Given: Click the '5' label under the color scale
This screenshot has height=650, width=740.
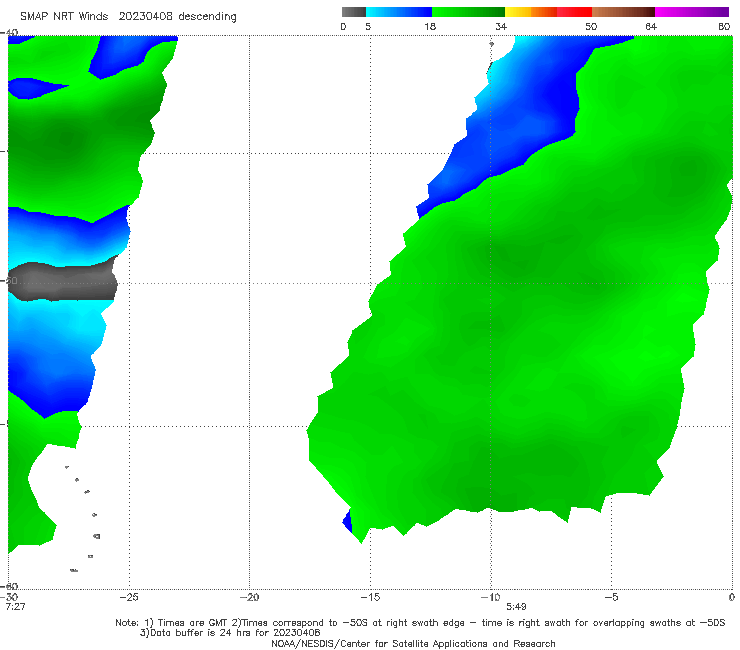Looking at the screenshot, I should 368,26.
